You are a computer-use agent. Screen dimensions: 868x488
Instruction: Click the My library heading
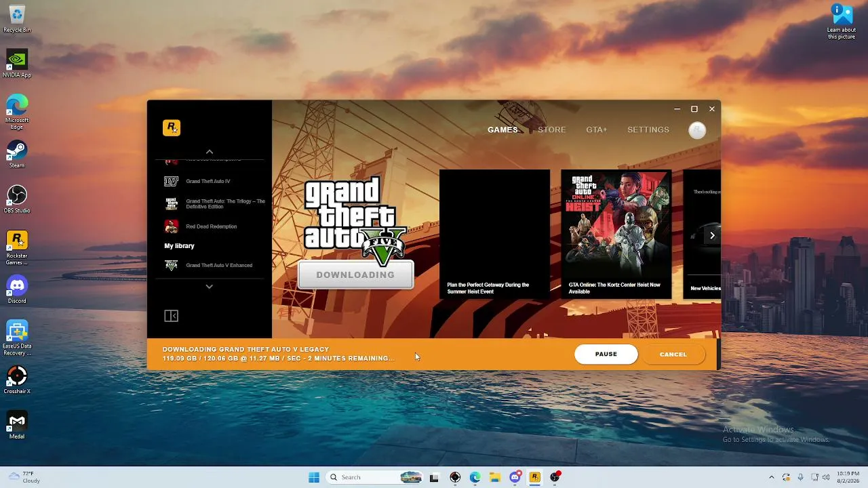[x=179, y=246]
